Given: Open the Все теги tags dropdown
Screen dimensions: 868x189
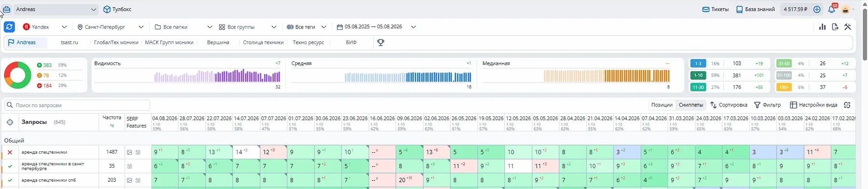Looking at the screenshot, I should click(306, 27).
